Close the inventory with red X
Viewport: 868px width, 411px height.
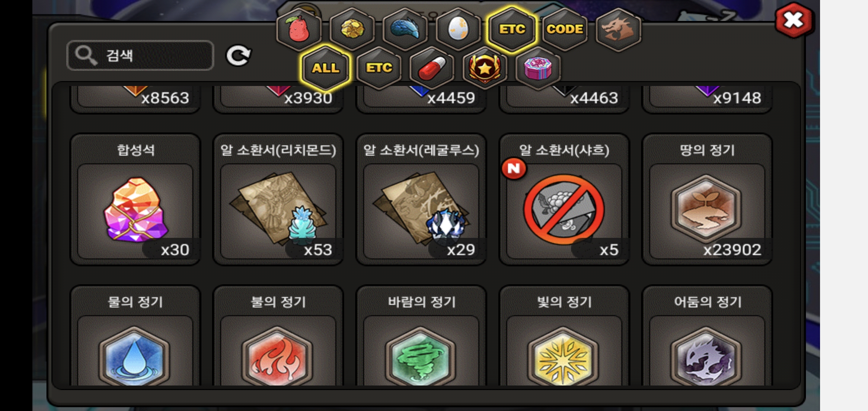(793, 20)
